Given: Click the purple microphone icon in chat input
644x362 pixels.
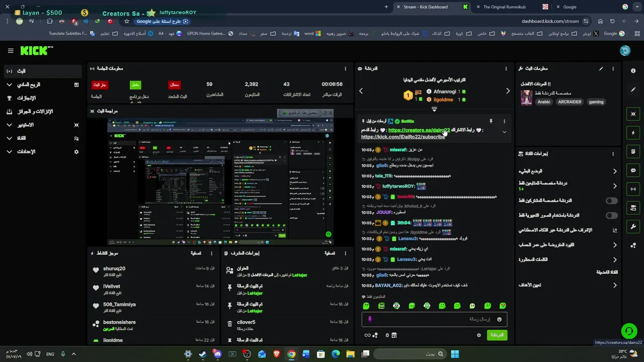Looking at the screenshot, I should (370, 319).
